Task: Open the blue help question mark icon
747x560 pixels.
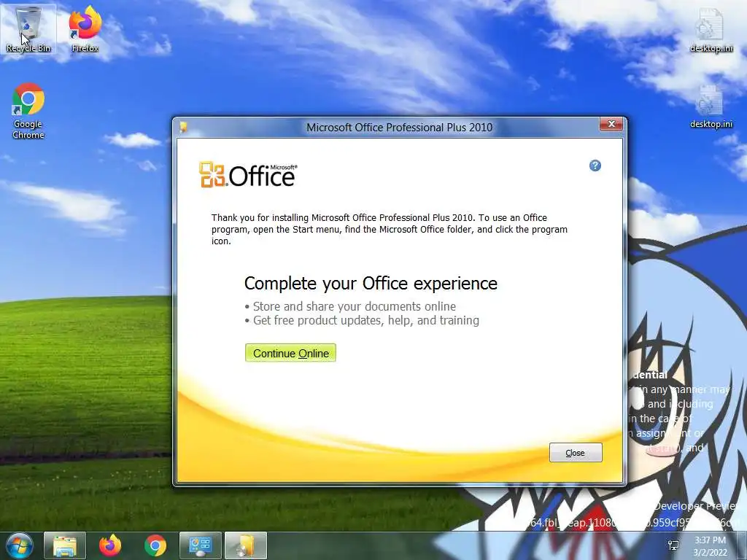Action: pyautogui.click(x=595, y=166)
